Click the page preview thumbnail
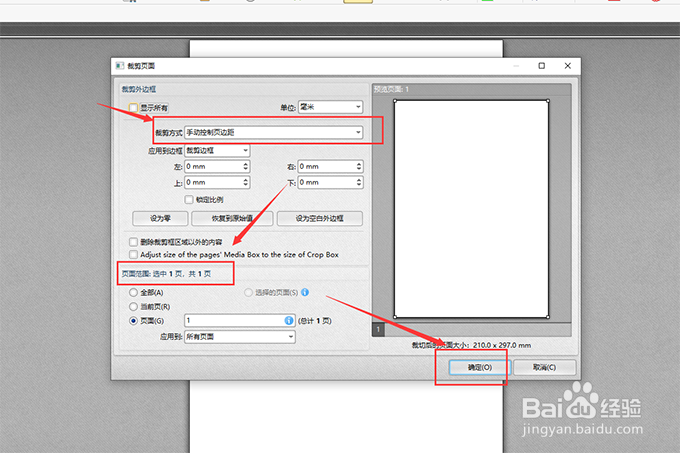The height and width of the screenshot is (453, 680). [x=471, y=209]
